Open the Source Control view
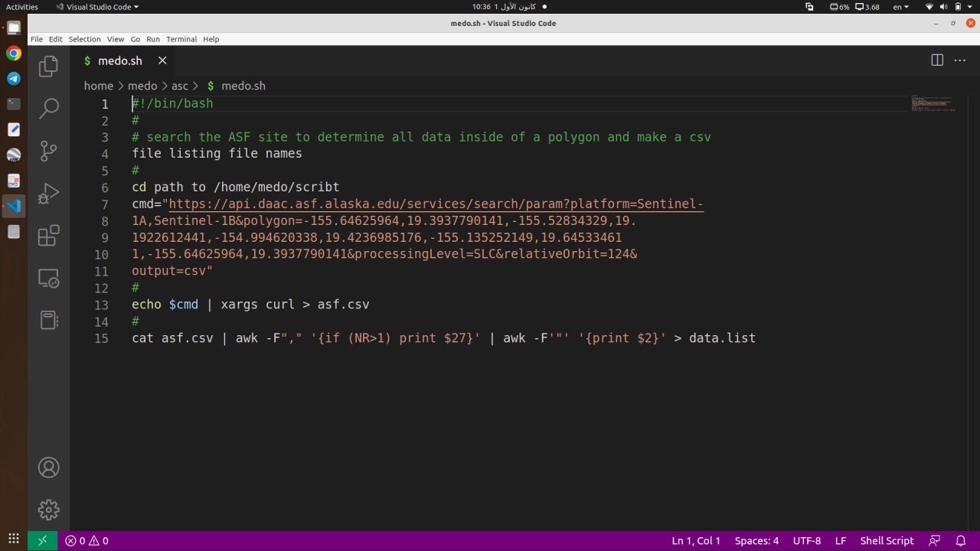The image size is (980, 551). click(48, 152)
